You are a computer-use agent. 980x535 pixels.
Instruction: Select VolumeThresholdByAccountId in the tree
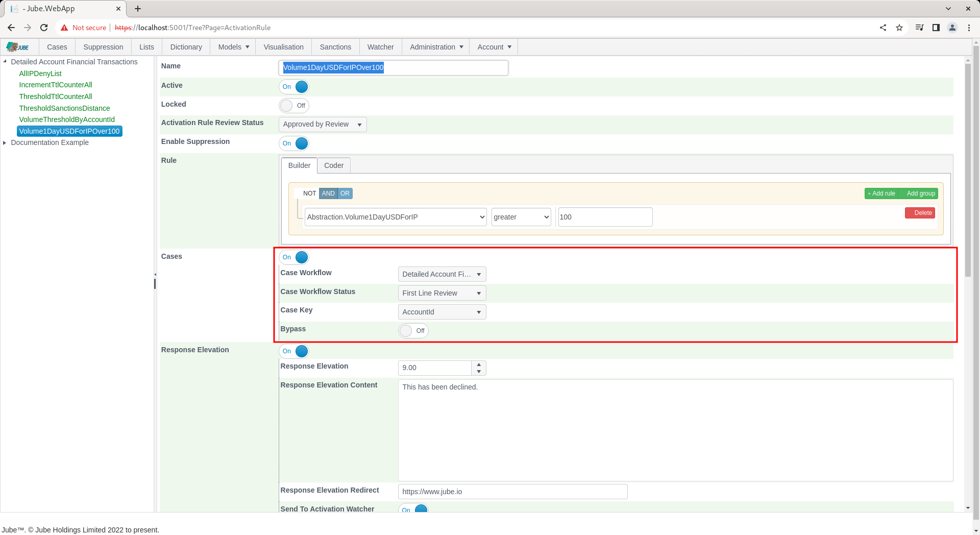click(x=67, y=119)
